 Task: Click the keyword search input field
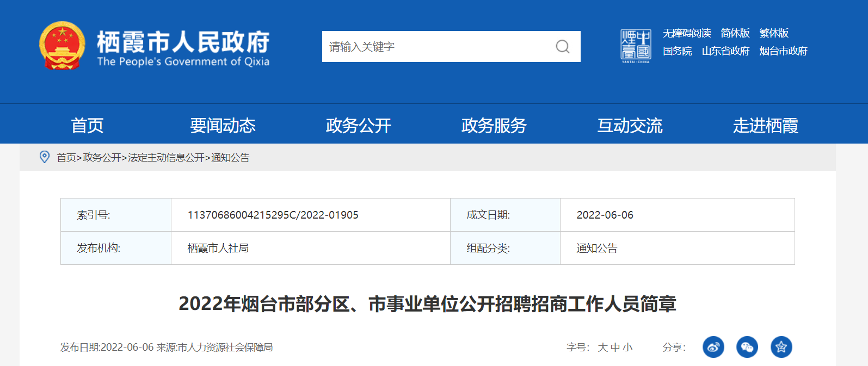pyautogui.click(x=435, y=47)
